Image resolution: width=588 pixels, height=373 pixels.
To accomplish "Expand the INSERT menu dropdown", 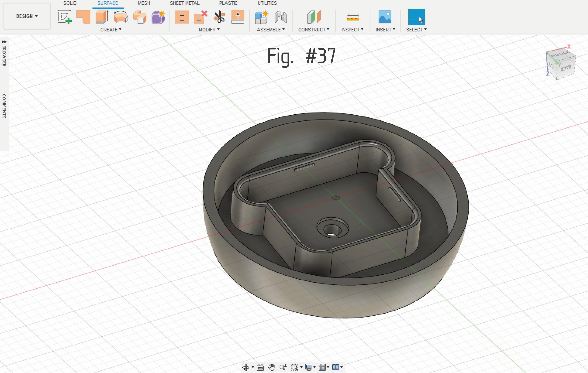I will click(385, 30).
